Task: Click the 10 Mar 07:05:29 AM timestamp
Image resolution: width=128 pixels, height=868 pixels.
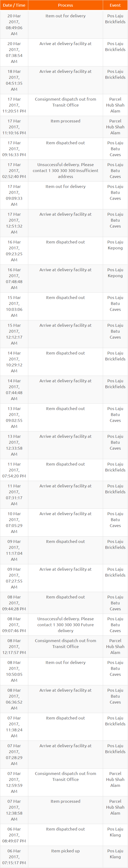Action: click(14, 523)
